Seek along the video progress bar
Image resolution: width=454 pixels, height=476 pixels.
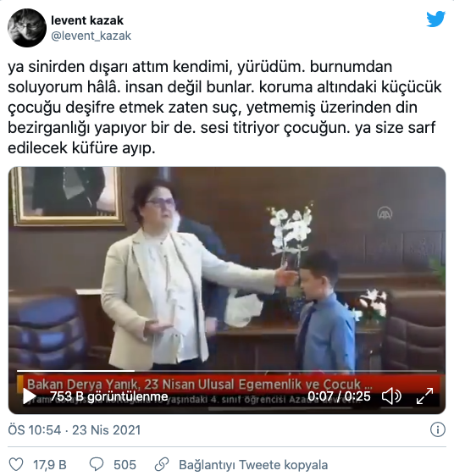226,371
